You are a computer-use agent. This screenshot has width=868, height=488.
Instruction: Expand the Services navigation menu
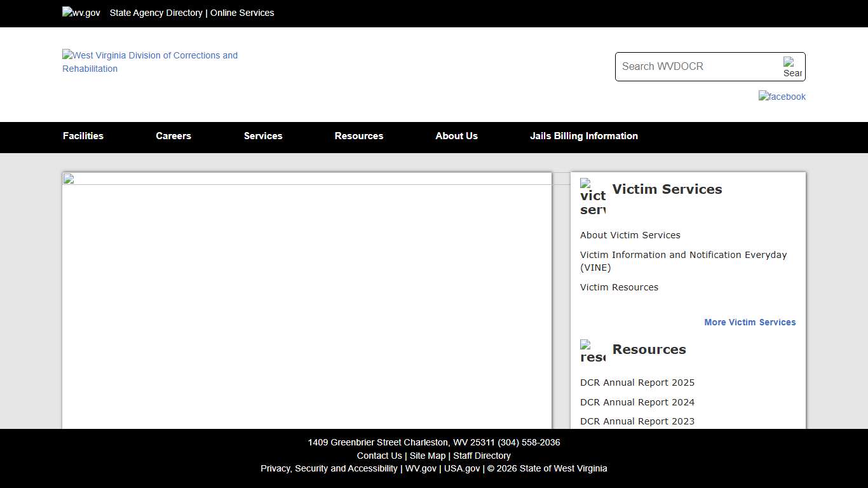263,136
